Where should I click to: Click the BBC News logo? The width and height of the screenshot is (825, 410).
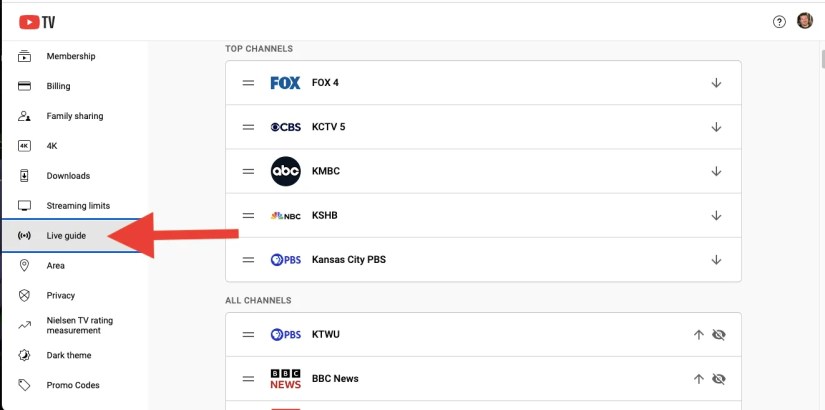pyautogui.click(x=286, y=378)
